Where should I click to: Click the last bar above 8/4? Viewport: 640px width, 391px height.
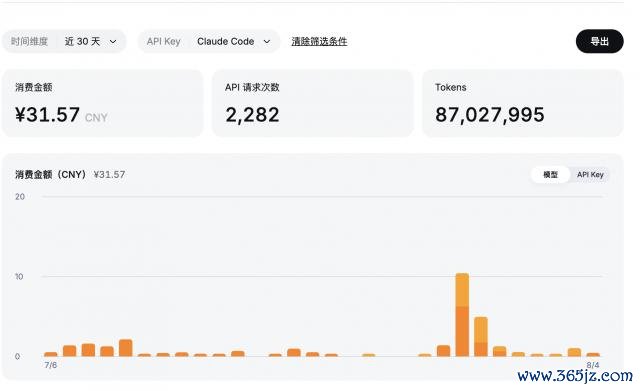coord(593,355)
